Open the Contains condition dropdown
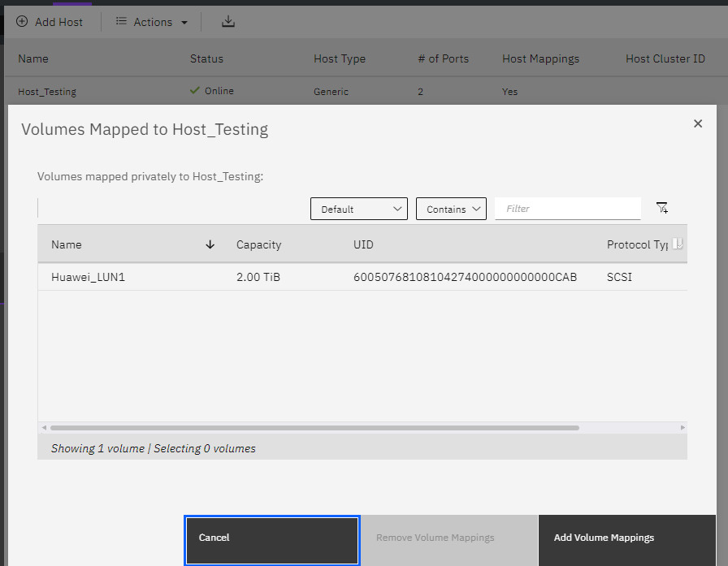Screen dimensions: 728x566 point(450,209)
